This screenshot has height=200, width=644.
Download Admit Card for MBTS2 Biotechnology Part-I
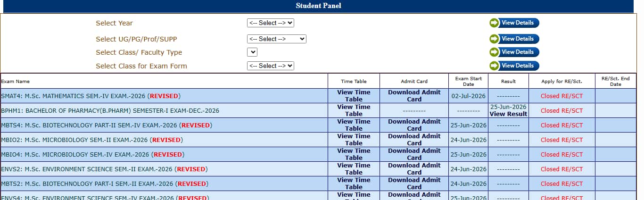point(414,183)
